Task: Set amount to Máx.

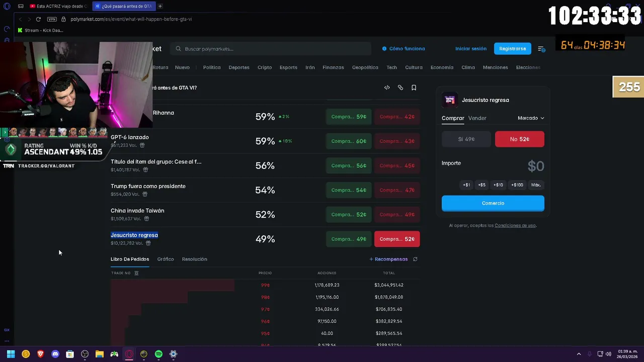Action: [536, 185]
